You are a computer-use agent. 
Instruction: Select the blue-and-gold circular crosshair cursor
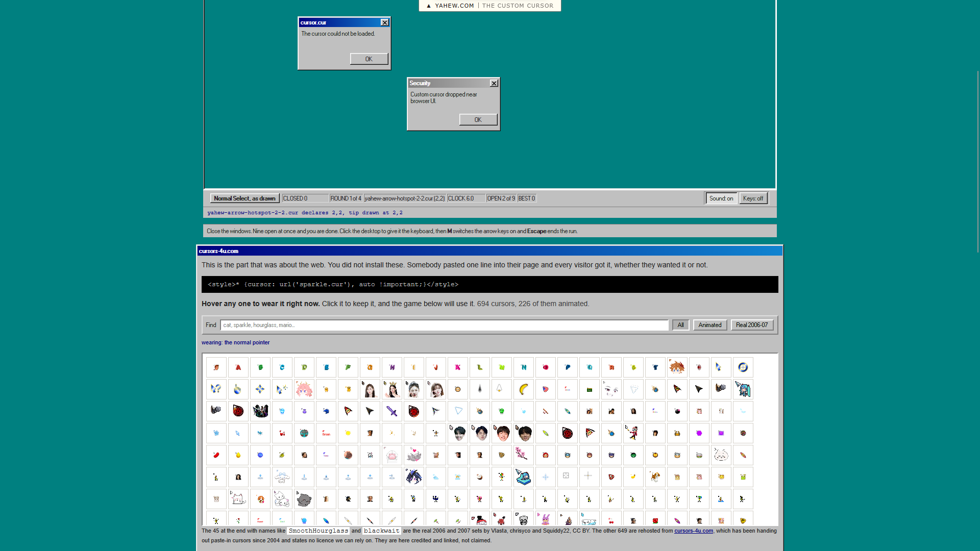pyautogui.click(x=743, y=367)
